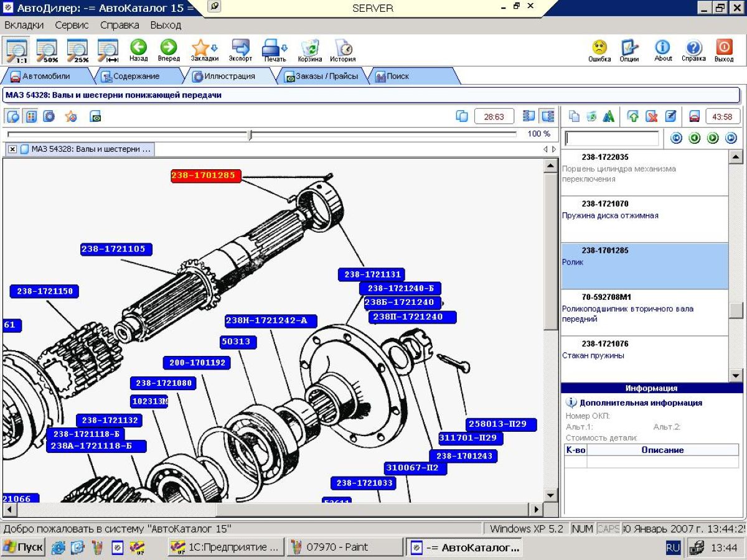Screen dimensions: 747x560
Task: Open the Корзина basket
Action: (309, 50)
